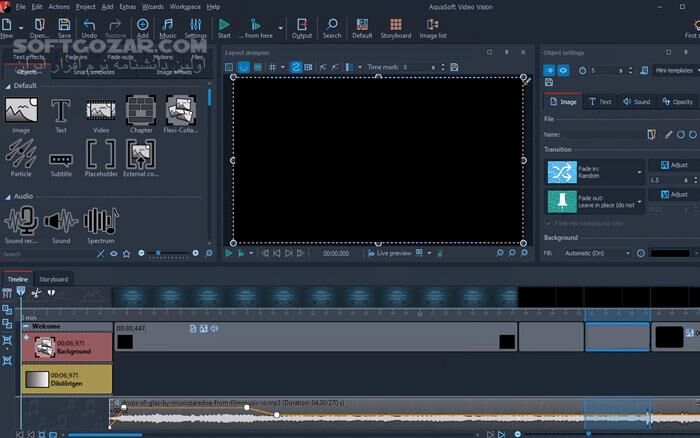Select the Placeholder object
This screenshot has width=700, height=438.
coord(101,158)
